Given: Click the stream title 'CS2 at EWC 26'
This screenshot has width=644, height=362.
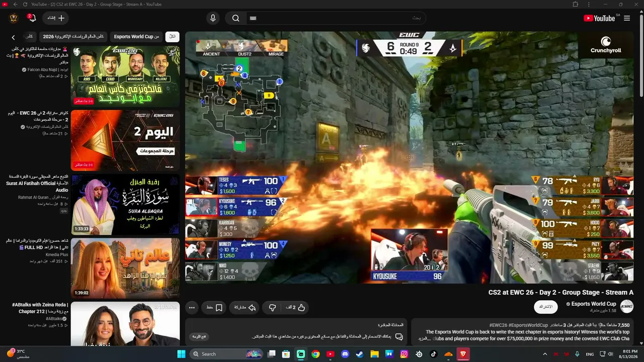Looking at the screenshot, I should [561, 293].
